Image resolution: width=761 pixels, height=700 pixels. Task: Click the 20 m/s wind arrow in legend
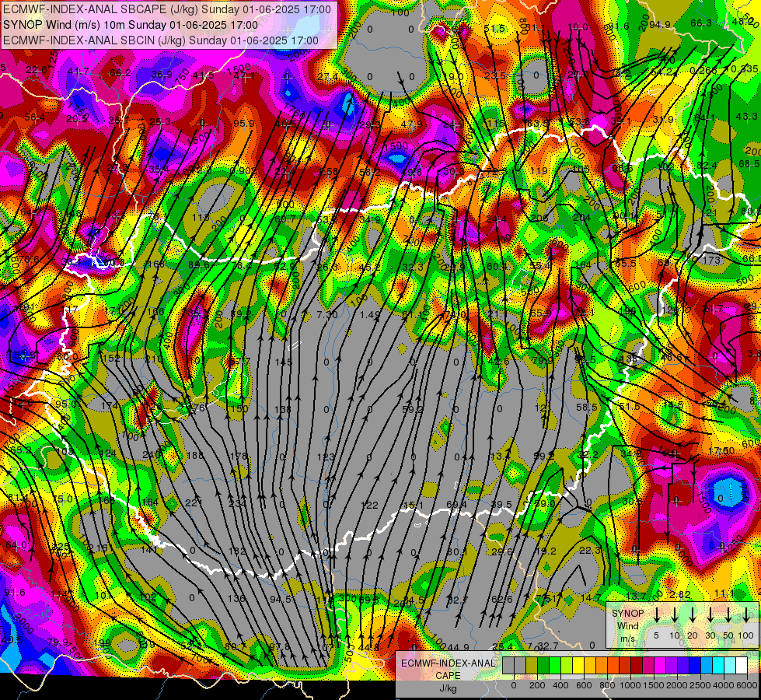coord(693,615)
